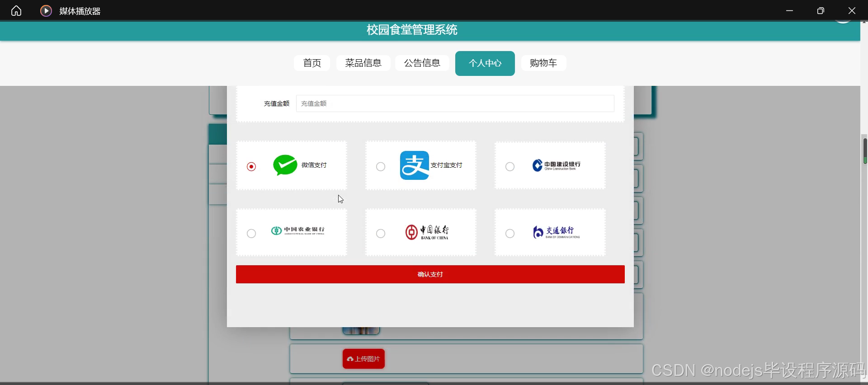Click the 上传图片 upload button
The width and height of the screenshot is (868, 385).
363,359
